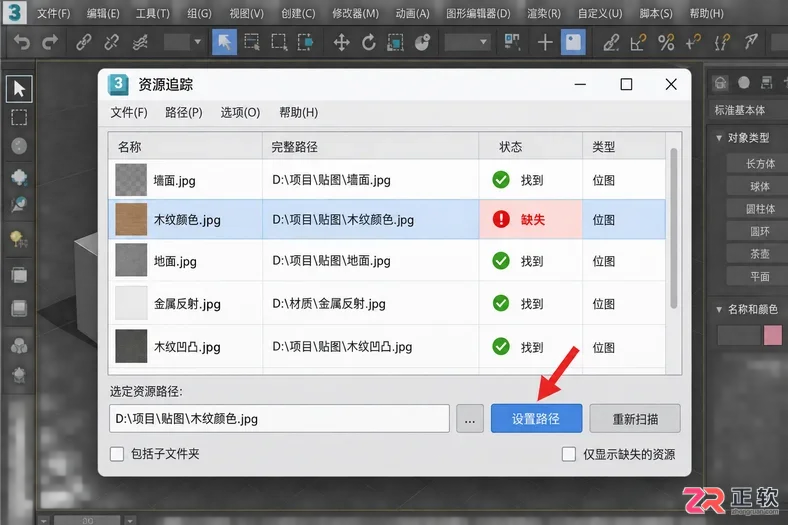Click the Select and Place icon

click(x=423, y=42)
